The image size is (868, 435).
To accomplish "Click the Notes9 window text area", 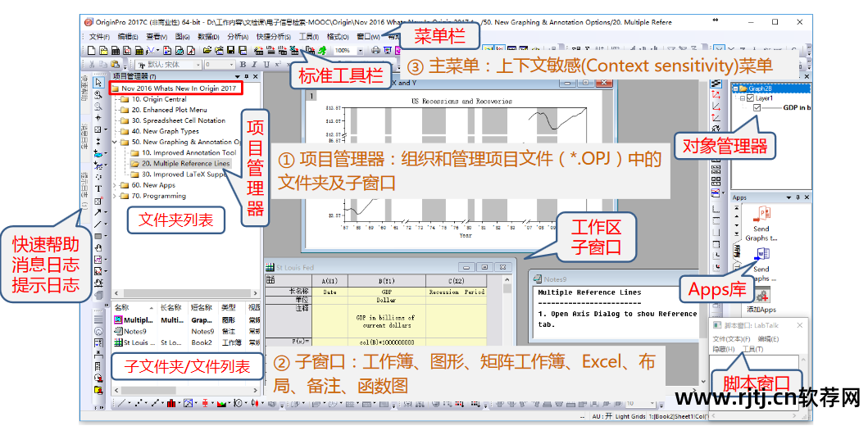I will tap(617, 313).
